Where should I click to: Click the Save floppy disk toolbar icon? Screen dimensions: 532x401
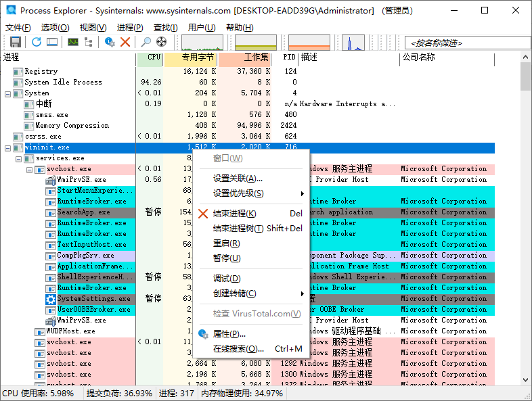coord(15,42)
